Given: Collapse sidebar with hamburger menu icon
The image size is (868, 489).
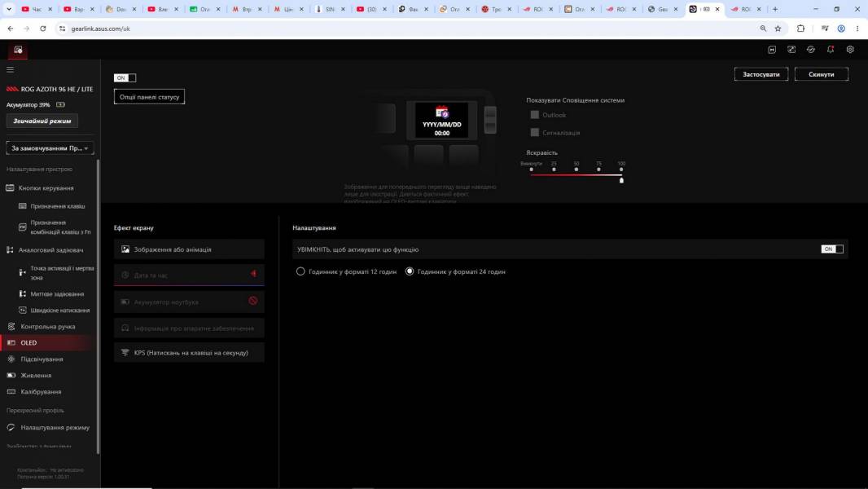Looking at the screenshot, I should tap(10, 70).
